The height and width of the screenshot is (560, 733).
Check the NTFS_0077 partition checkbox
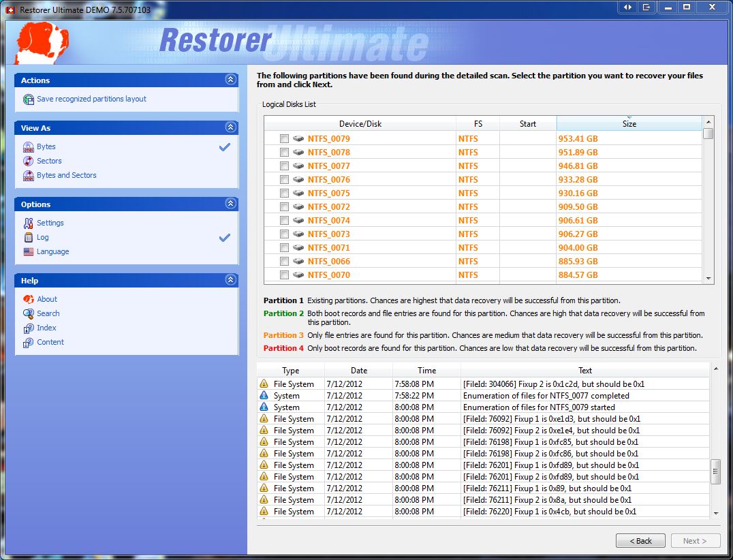(x=284, y=166)
